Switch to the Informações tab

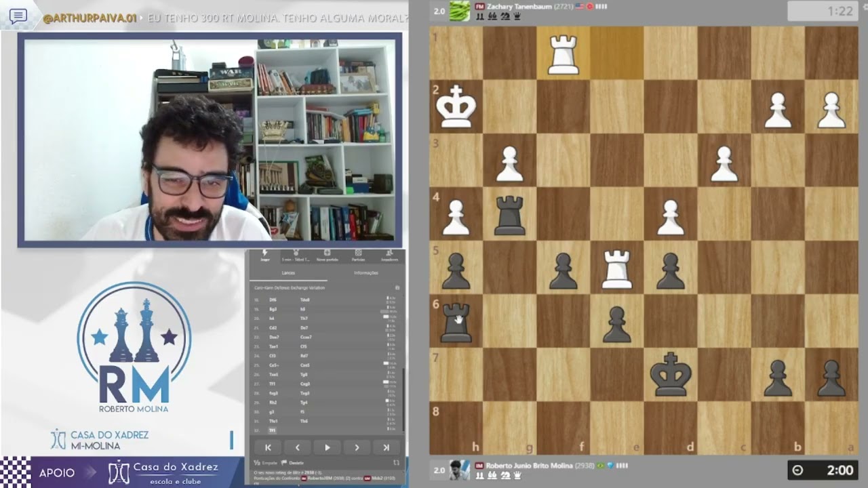coord(366,272)
